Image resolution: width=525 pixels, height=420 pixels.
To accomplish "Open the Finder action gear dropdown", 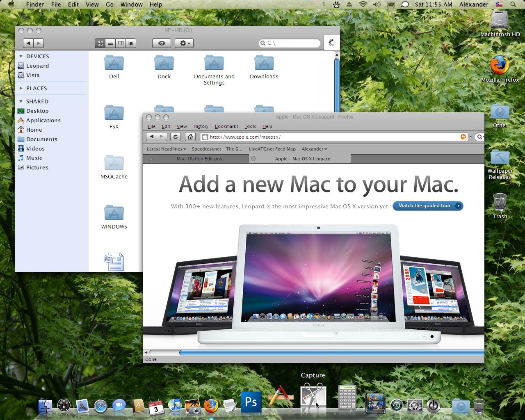I will [184, 43].
